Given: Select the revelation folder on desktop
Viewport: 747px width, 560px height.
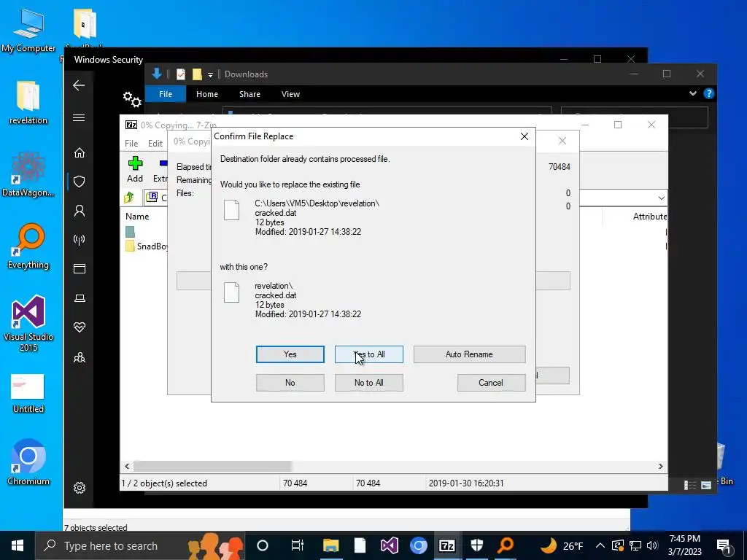Looking at the screenshot, I should pos(28,102).
